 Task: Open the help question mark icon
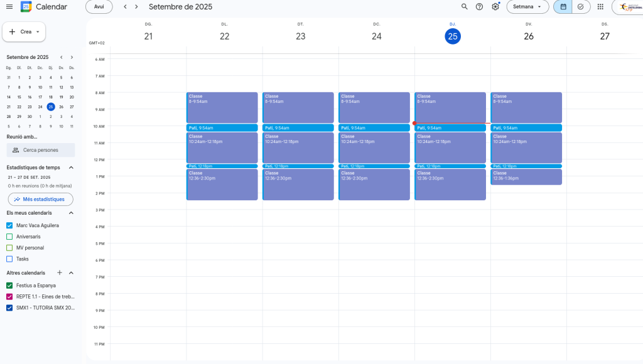pyautogui.click(x=480, y=7)
